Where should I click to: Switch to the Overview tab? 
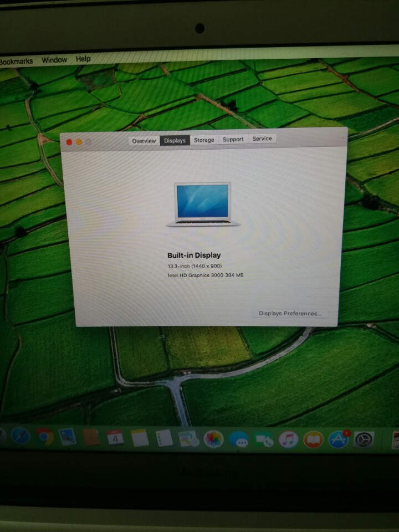(x=144, y=141)
